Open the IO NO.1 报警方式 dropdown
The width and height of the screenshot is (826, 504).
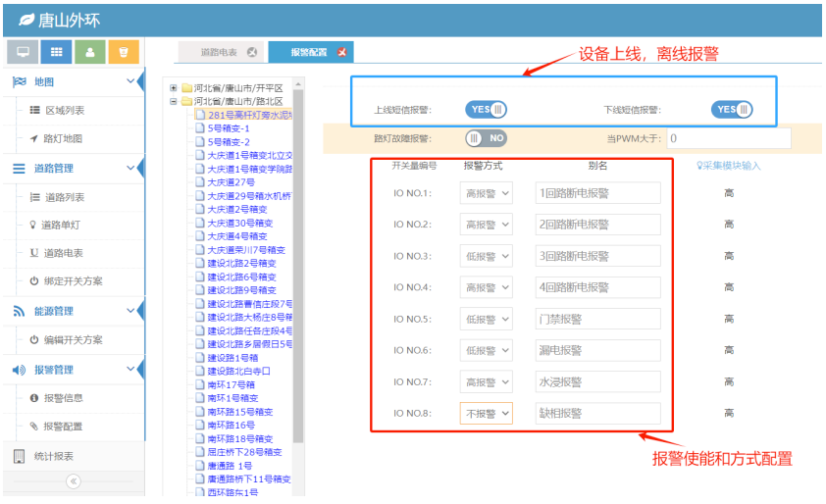487,193
